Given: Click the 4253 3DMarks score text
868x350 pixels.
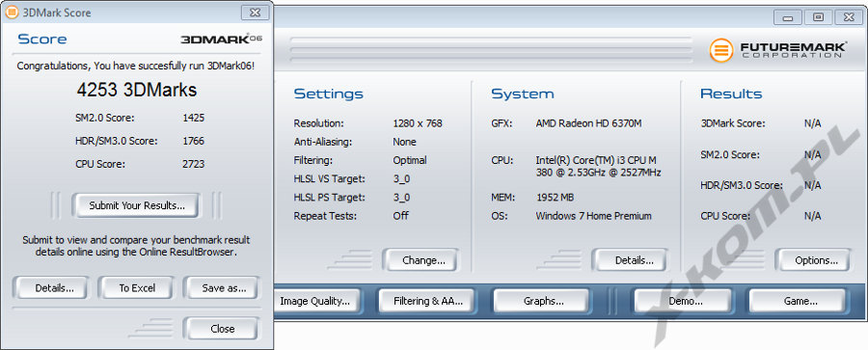Looking at the screenshot, I should coord(137,91).
